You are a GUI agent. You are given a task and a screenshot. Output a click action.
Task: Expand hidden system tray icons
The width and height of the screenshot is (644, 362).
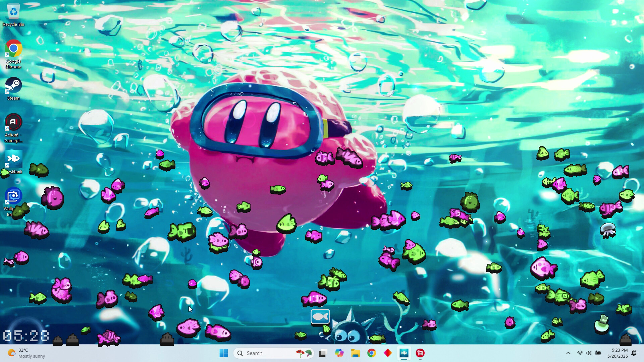569,353
